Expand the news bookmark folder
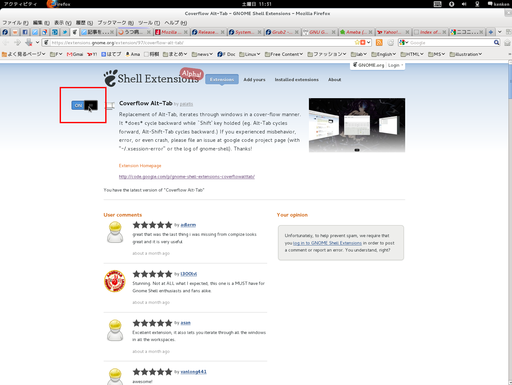 pyautogui.click(x=202, y=54)
